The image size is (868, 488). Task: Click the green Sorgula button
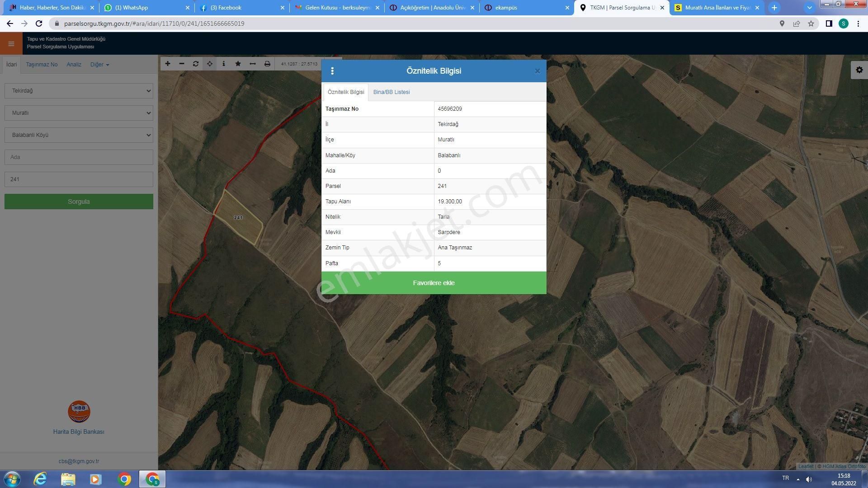[x=79, y=202]
